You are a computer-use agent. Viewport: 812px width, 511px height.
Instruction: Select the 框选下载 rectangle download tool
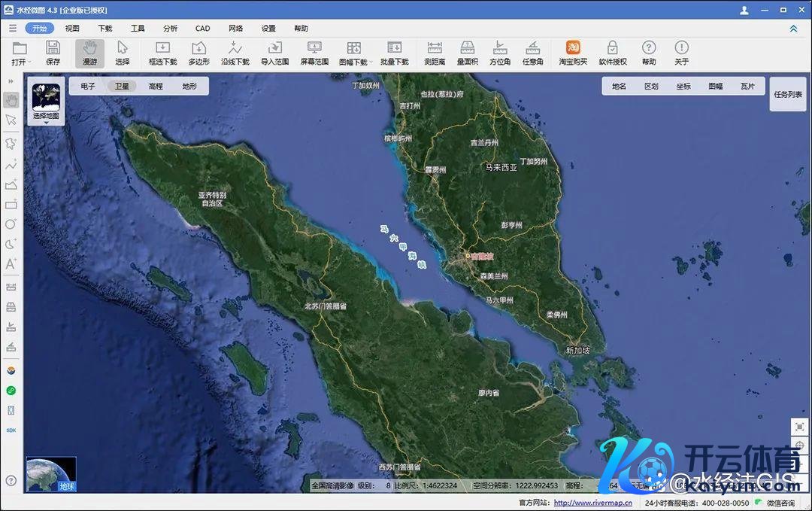[162, 52]
